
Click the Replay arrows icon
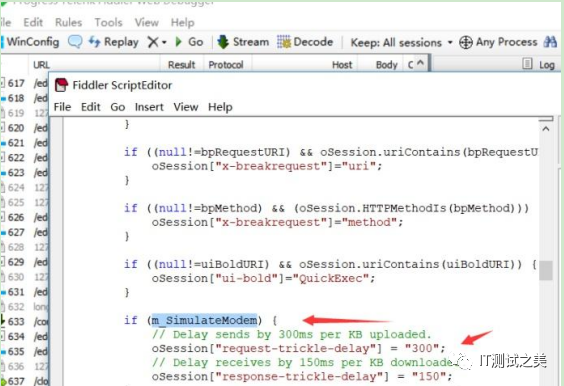pyautogui.click(x=94, y=42)
